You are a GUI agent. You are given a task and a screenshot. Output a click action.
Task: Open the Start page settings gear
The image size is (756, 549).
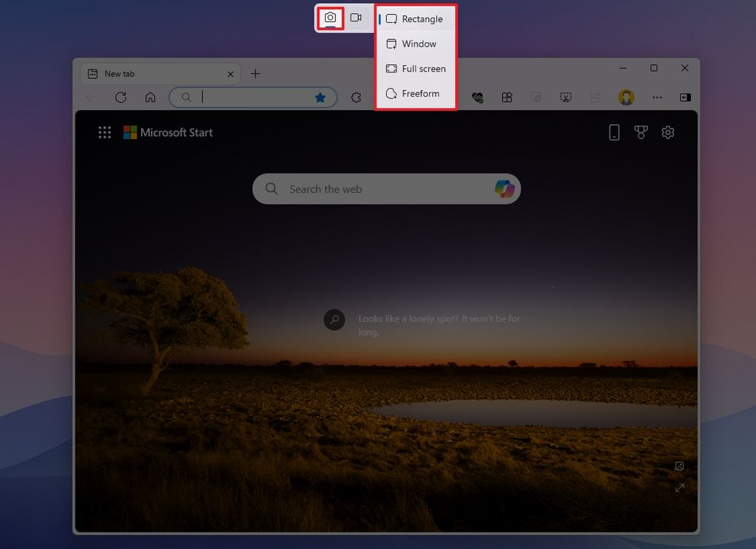coord(668,132)
